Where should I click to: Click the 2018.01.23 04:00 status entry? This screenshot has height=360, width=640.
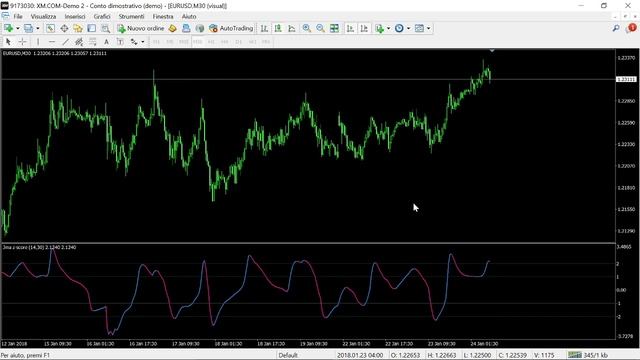click(360, 355)
